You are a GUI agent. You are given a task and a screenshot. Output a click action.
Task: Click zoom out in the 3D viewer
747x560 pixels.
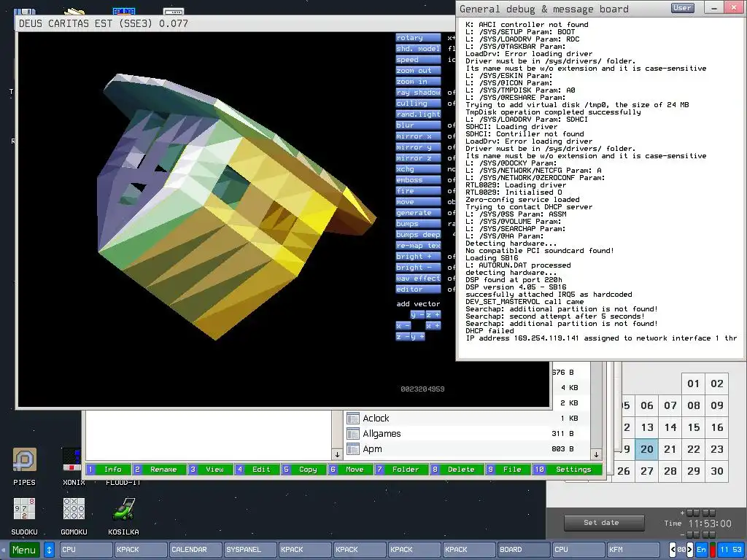418,71
